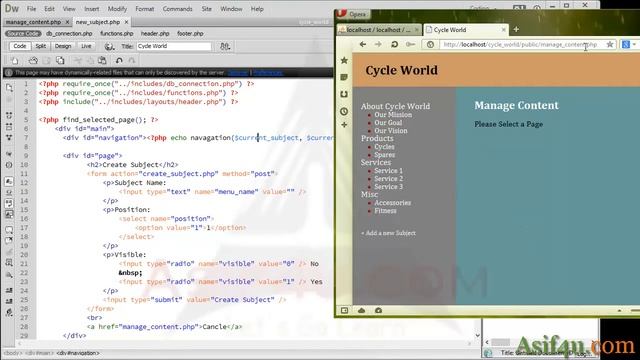Switch to Design view in Dreamweaver
The image size is (640, 360).
coord(63,46)
